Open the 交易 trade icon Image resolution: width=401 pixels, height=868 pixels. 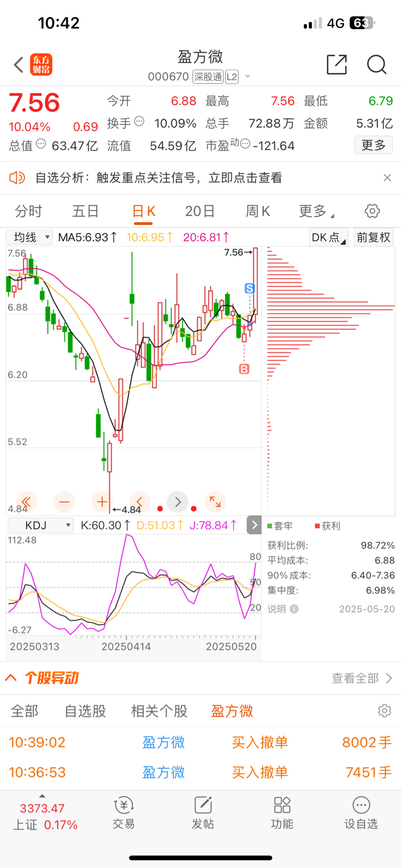pyautogui.click(x=124, y=805)
